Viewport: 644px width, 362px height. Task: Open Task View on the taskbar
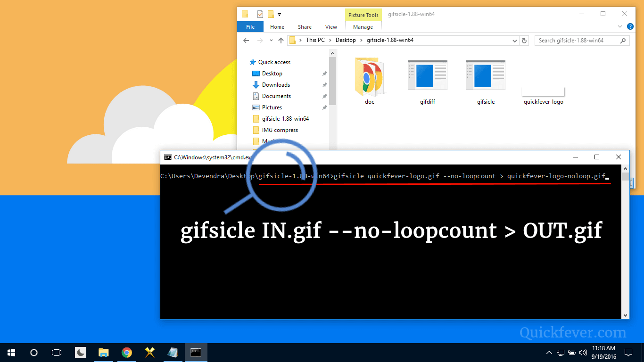(x=57, y=352)
